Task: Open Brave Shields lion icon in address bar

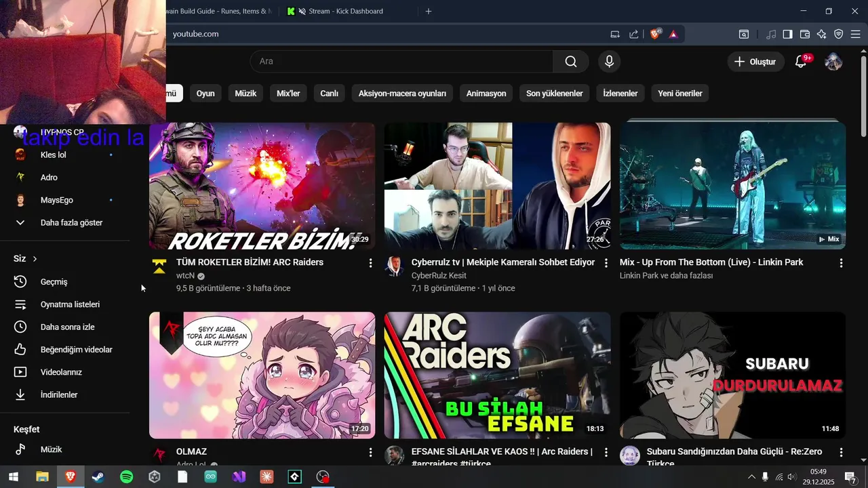Action: 655,34
